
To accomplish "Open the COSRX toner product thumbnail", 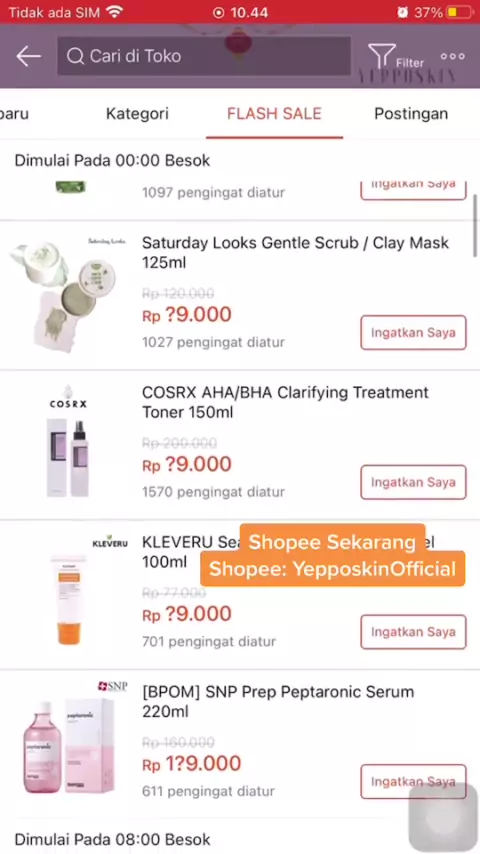I will pos(68,444).
